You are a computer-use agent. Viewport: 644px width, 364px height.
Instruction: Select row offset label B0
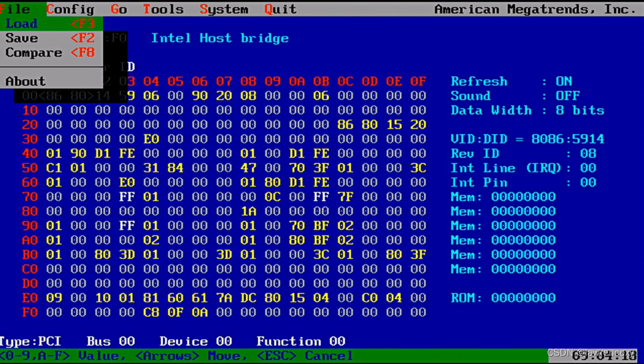coord(30,254)
